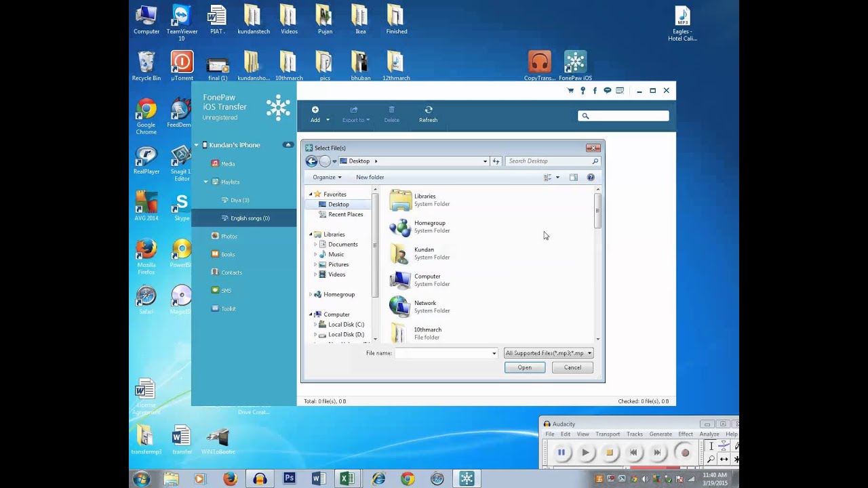Click the Add button in FonePaw toolbar
868x488 pixels.
pos(315,114)
